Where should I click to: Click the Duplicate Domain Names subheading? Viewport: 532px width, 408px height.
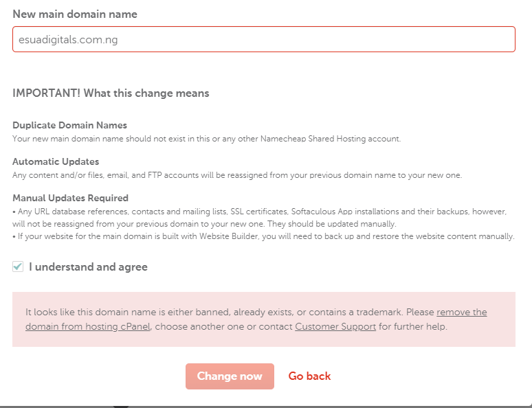click(70, 125)
